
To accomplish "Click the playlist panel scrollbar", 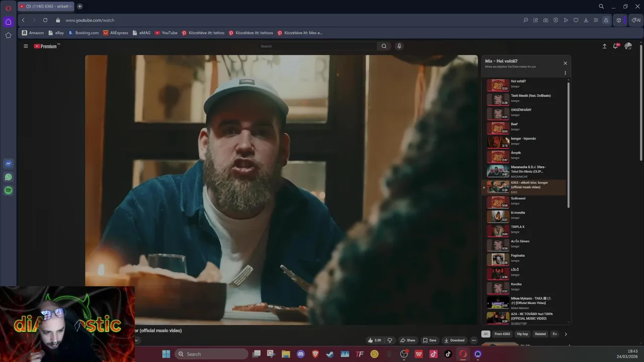I will coord(569,146).
